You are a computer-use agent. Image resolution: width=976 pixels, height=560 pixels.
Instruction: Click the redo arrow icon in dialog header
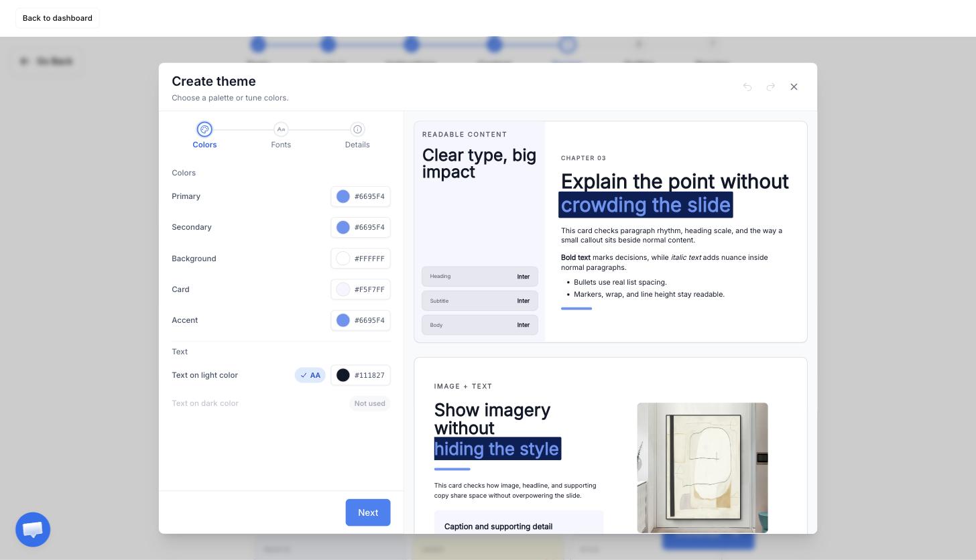tap(771, 87)
